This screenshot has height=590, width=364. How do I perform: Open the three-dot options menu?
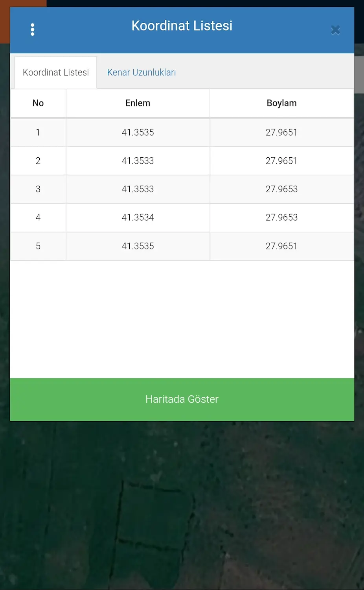click(x=33, y=29)
